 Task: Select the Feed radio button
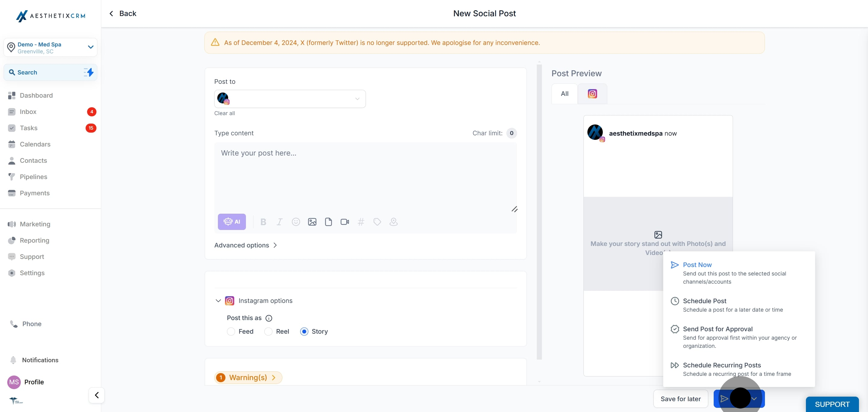[x=231, y=332]
